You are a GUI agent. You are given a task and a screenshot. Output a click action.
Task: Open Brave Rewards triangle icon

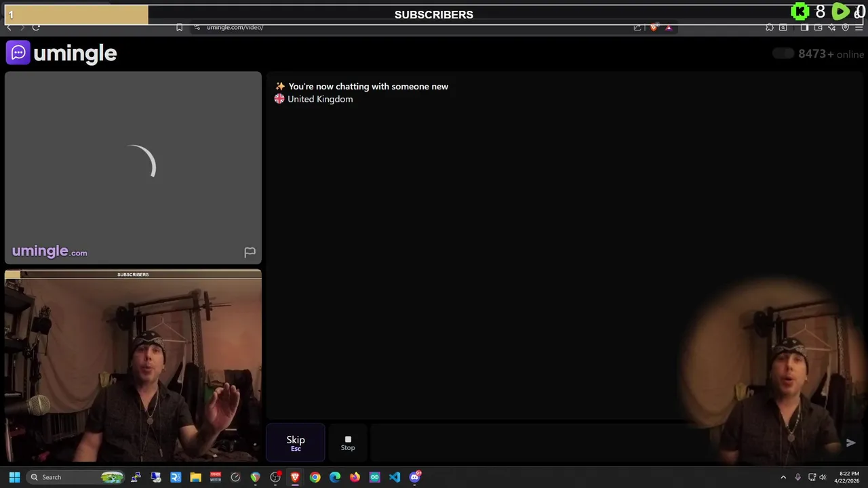pyautogui.click(x=669, y=27)
